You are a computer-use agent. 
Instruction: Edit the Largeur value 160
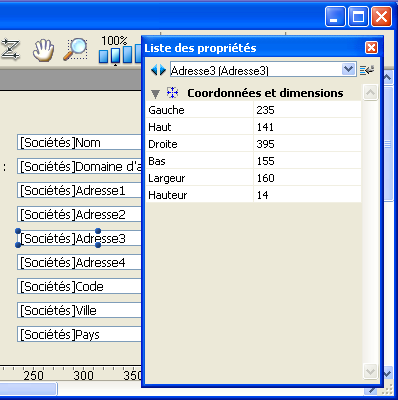307,178
